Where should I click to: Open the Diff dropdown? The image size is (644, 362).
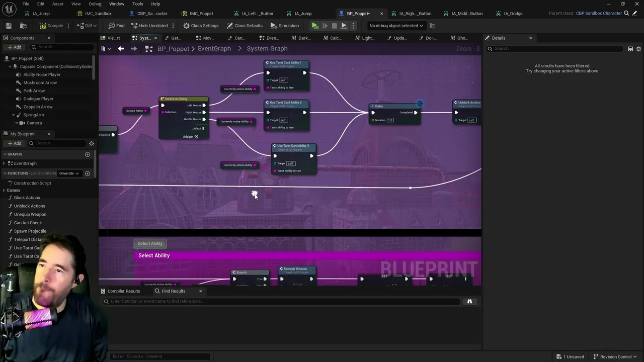coord(88,26)
